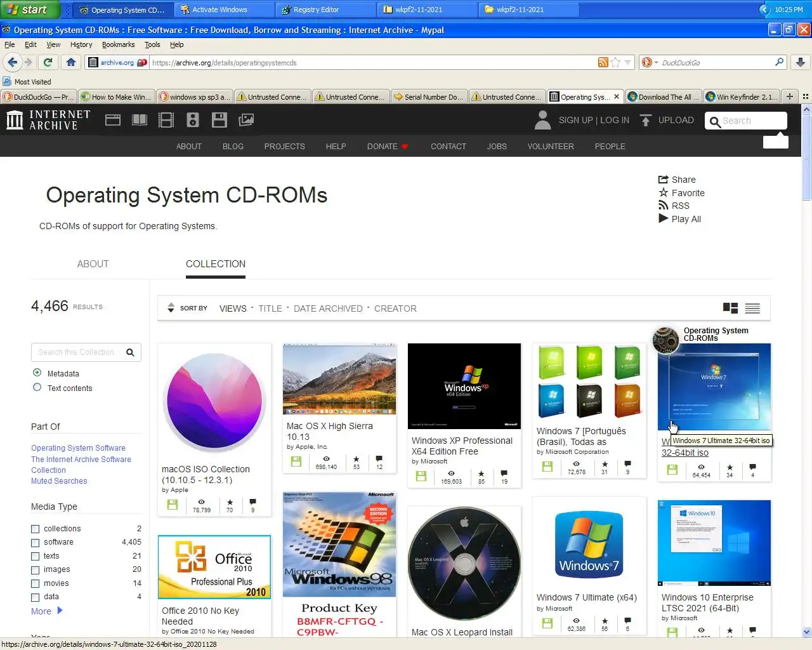Select the Metadata radio button
Viewport: 812px width, 650px height.
click(x=37, y=373)
